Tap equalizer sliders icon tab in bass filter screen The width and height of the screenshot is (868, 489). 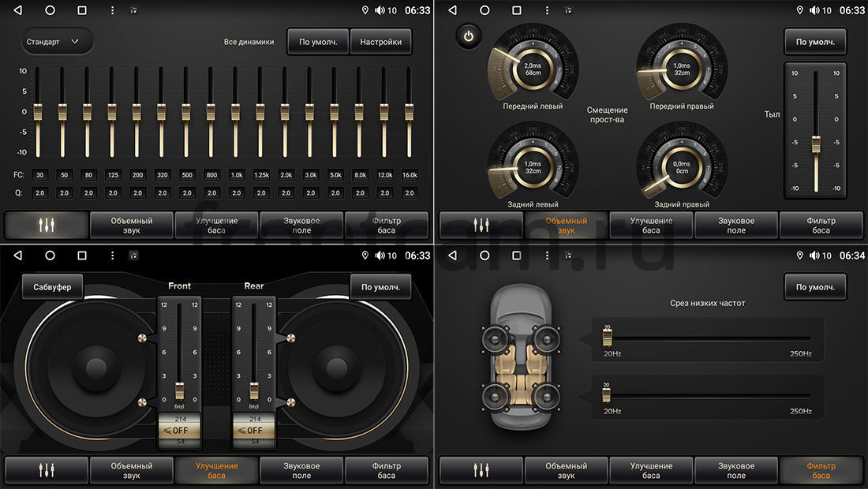481,470
